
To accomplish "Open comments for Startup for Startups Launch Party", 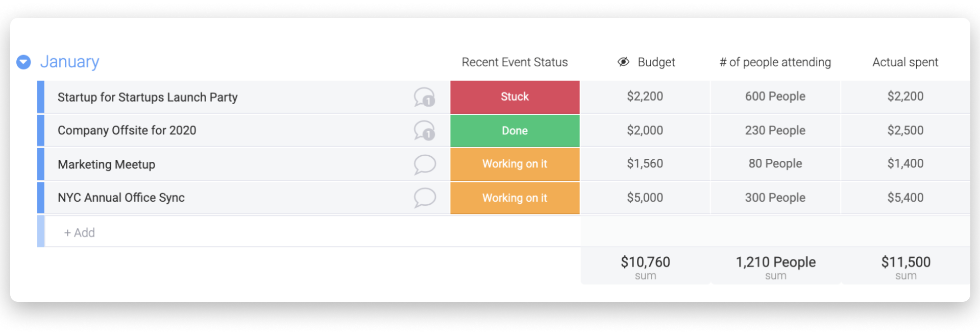I will 424,97.
